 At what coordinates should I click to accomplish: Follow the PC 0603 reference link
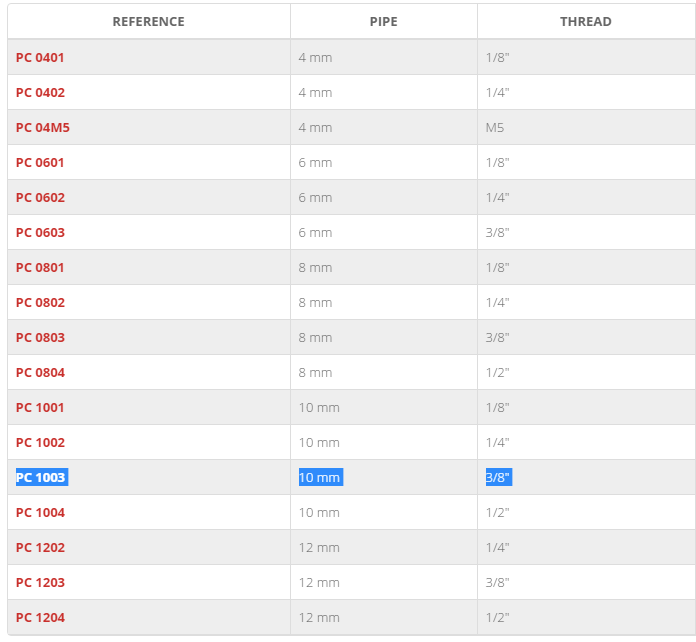[x=40, y=233]
